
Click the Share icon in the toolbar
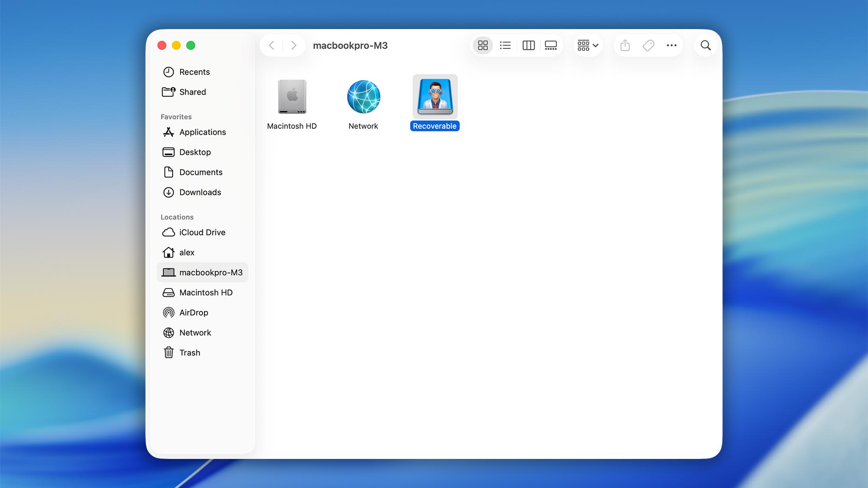pos(625,45)
